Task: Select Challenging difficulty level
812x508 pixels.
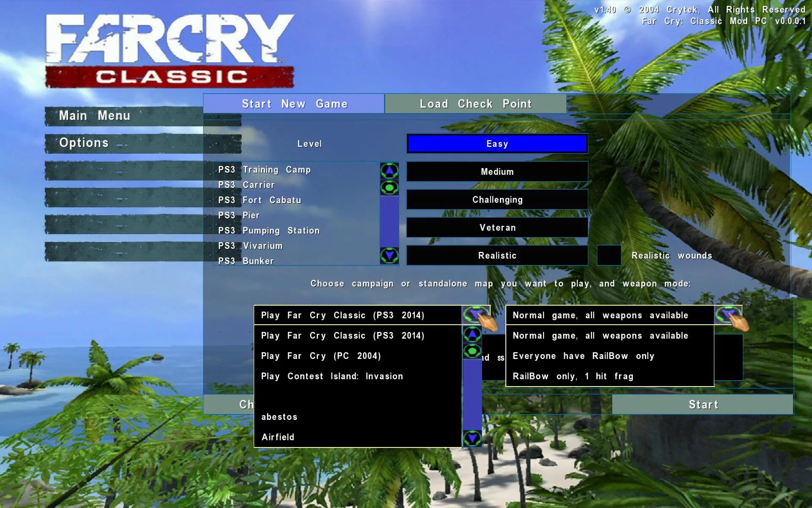Action: (x=497, y=199)
